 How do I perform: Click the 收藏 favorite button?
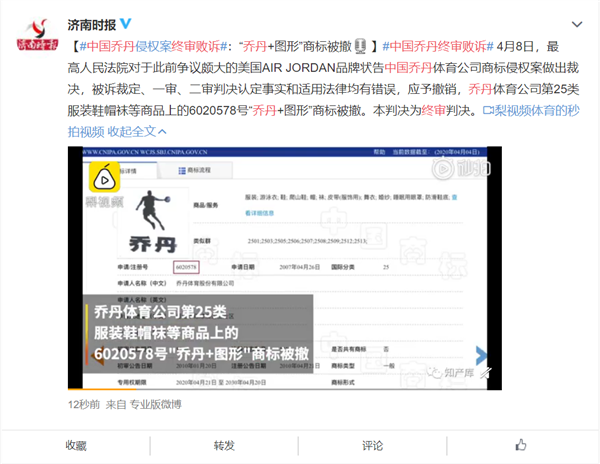76,445
